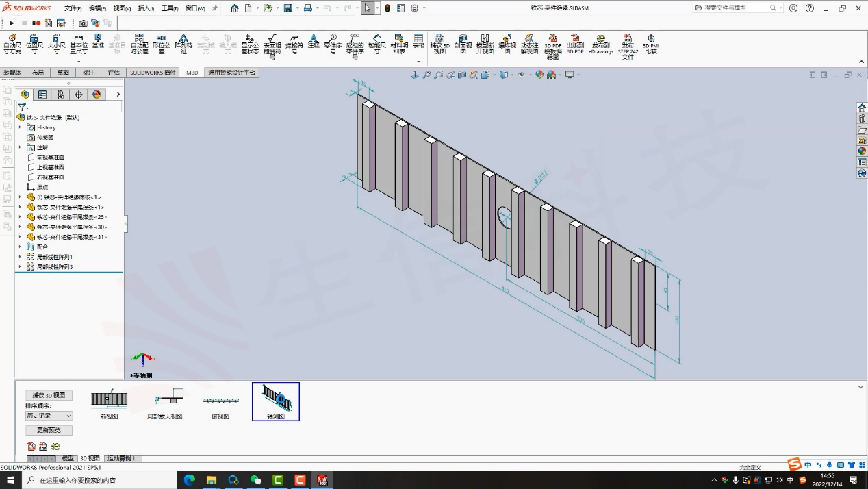Click the 捕获 3D 视图 button in bottom panel
The height and width of the screenshot is (489, 868).
pyautogui.click(x=49, y=395)
